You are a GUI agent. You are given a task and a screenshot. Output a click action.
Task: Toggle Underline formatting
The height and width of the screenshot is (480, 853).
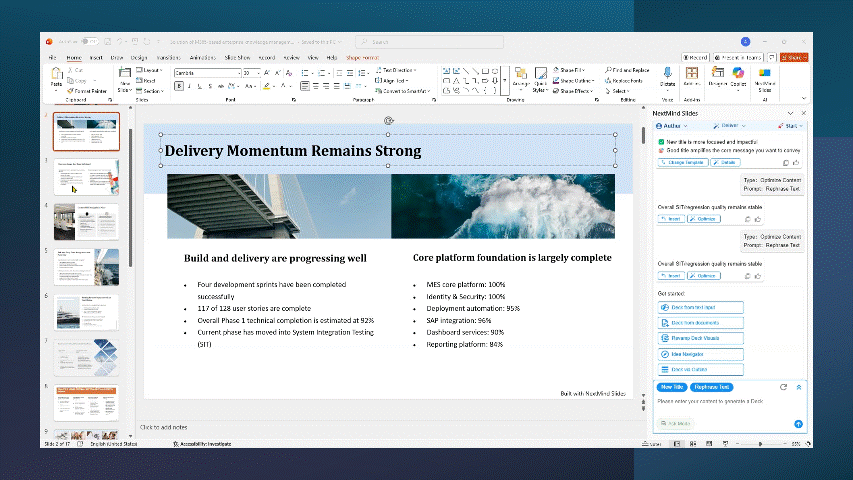200,86
